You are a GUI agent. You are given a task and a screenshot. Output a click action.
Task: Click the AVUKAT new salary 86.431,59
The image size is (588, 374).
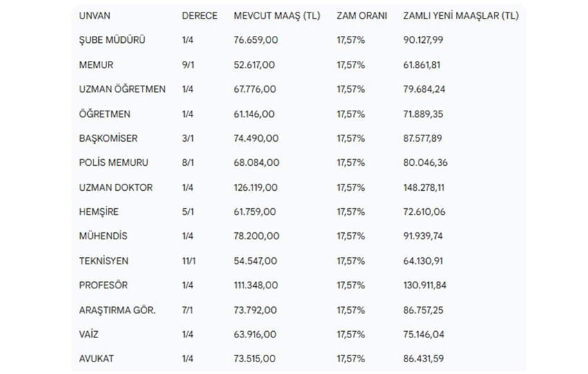423,359
